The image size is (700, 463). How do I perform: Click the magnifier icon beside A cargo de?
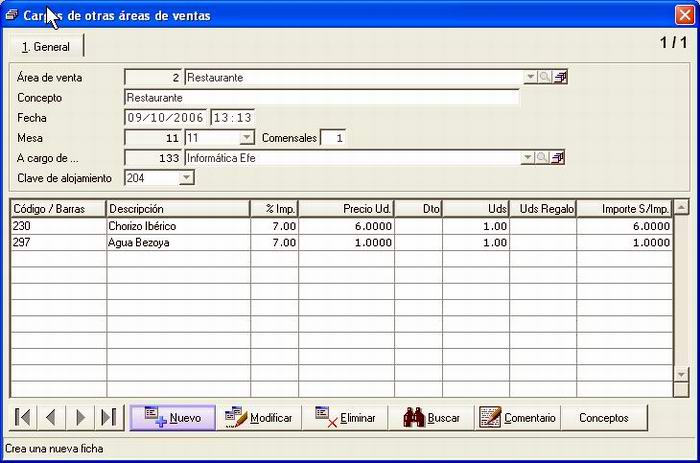(x=542, y=158)
